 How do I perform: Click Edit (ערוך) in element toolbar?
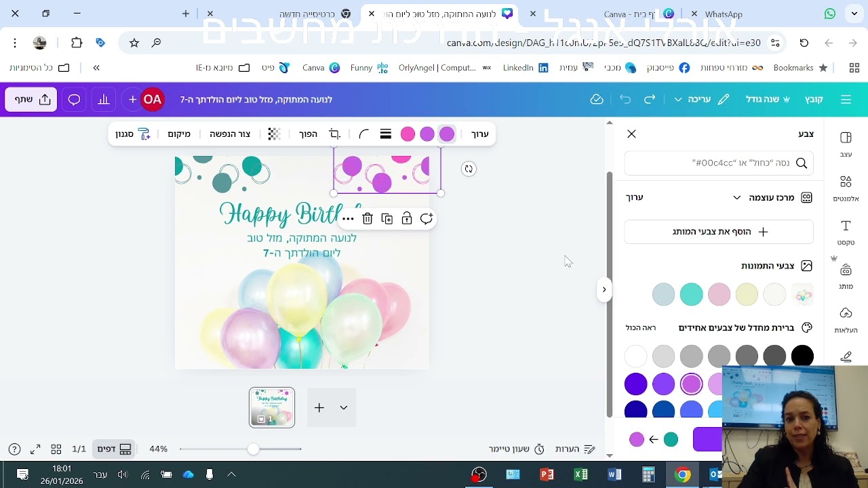(480, 134)
